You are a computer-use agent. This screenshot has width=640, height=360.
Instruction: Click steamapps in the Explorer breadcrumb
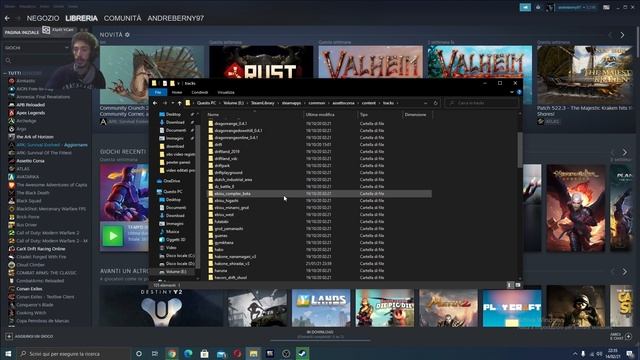[x=291, y=103]
